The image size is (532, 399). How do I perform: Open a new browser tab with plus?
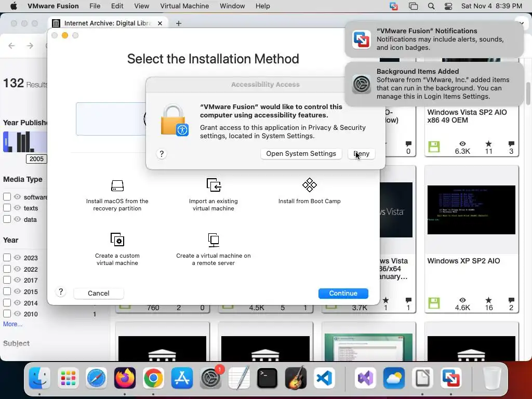point(179,23)
